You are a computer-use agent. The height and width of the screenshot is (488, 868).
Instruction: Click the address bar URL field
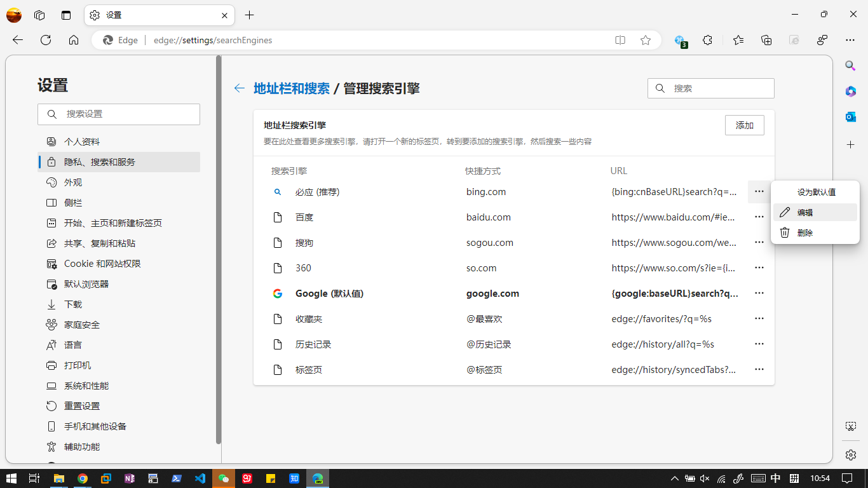click(376, 40)
